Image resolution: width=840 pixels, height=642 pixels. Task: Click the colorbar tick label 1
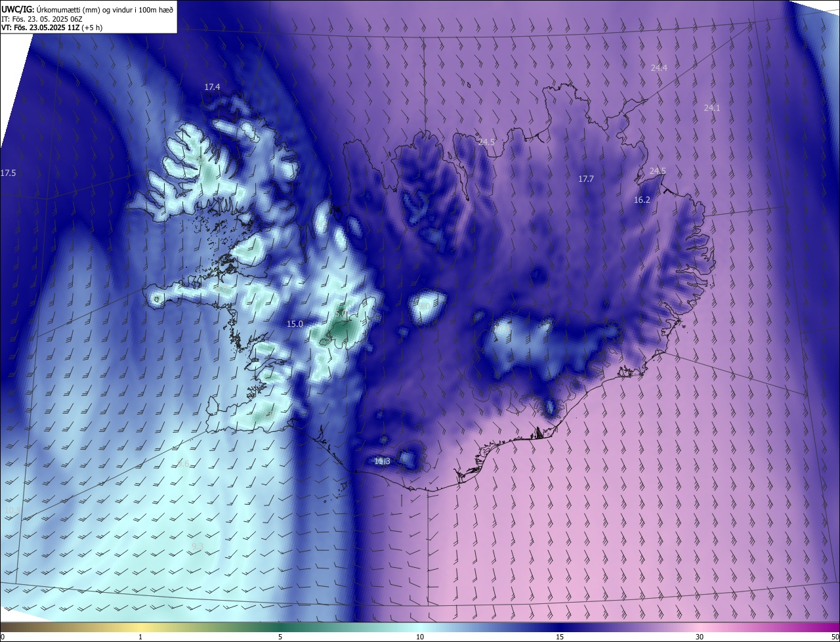(140, 637)
